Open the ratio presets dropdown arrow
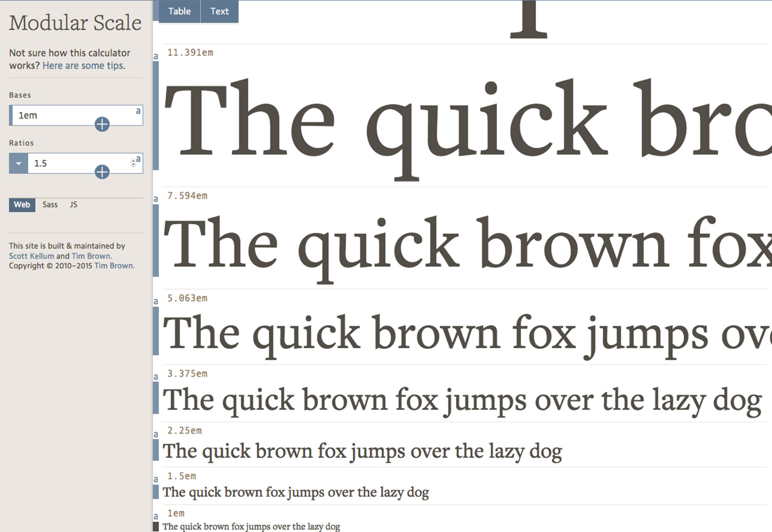Screen dimensions: 772x532 pyautogui.click(x=18, y=163)
